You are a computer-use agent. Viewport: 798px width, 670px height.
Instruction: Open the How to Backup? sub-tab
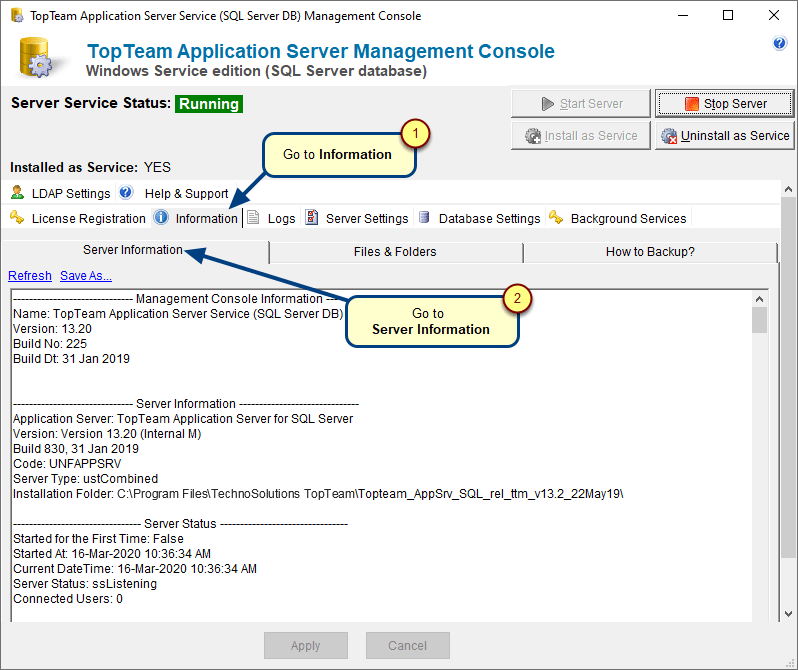coord(650,252)
